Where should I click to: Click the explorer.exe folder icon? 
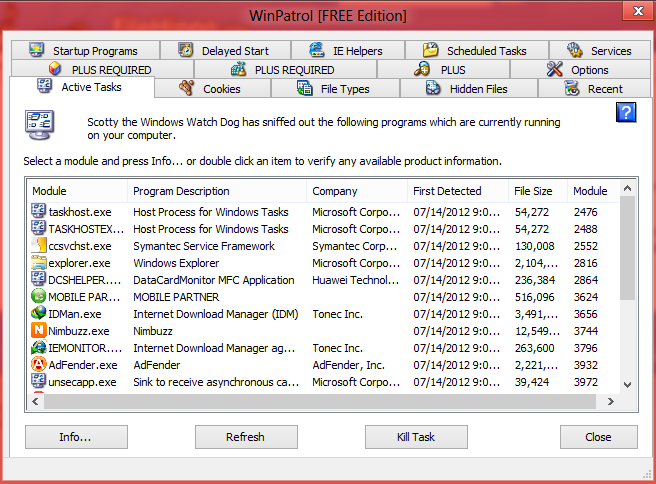(38, 262)
